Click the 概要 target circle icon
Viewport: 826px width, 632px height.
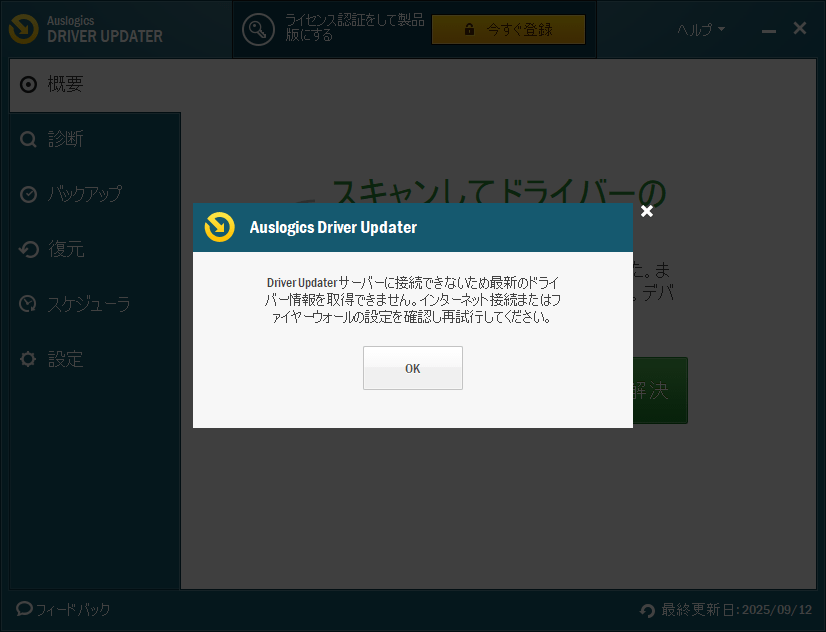28,84
